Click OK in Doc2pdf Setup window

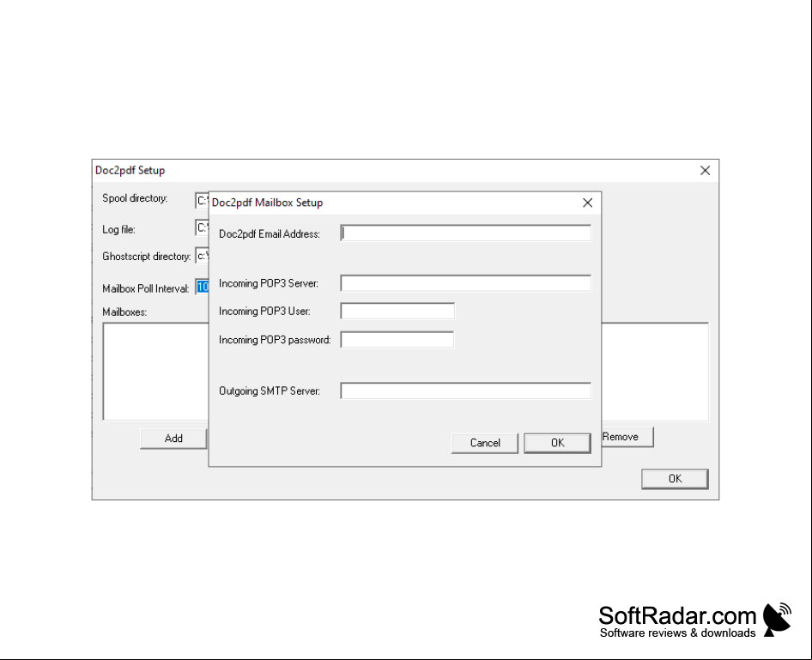[675, 479]
